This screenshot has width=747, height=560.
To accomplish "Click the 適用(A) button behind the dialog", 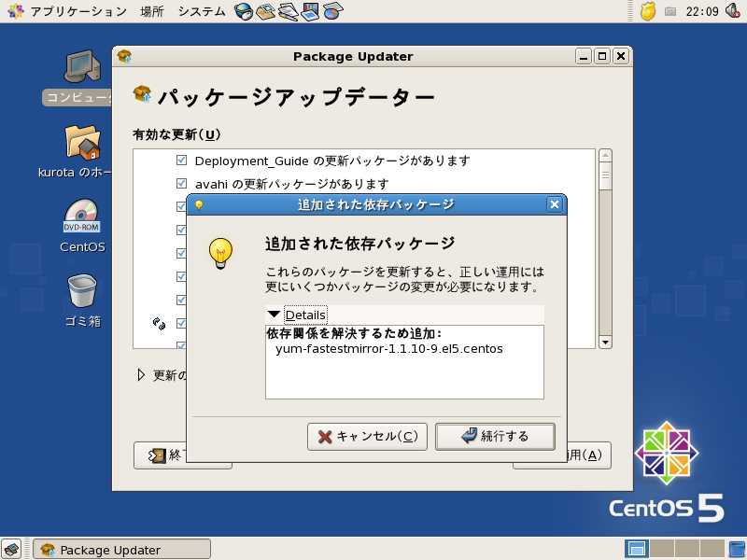I will [x=588, y=455].
